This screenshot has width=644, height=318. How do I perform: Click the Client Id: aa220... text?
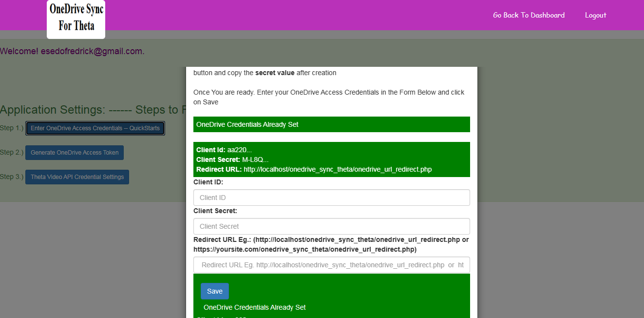[224, 150]
